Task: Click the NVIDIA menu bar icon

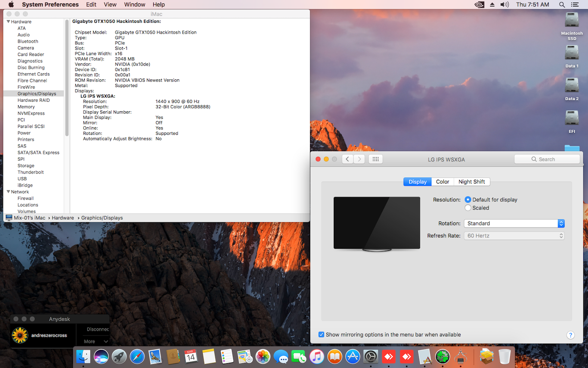Action: (x=479, y=5)
